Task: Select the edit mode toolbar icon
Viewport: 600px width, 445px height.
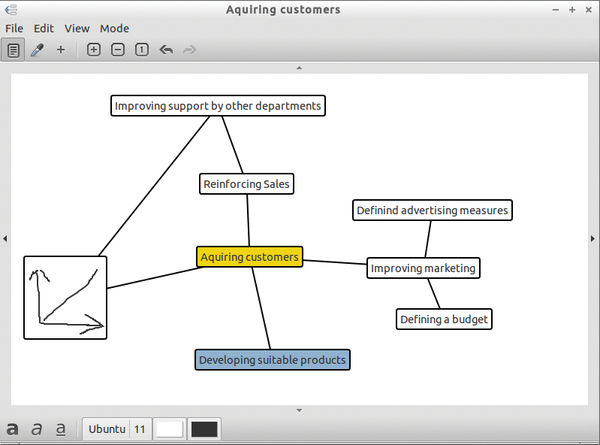Action: coord(14,50)
